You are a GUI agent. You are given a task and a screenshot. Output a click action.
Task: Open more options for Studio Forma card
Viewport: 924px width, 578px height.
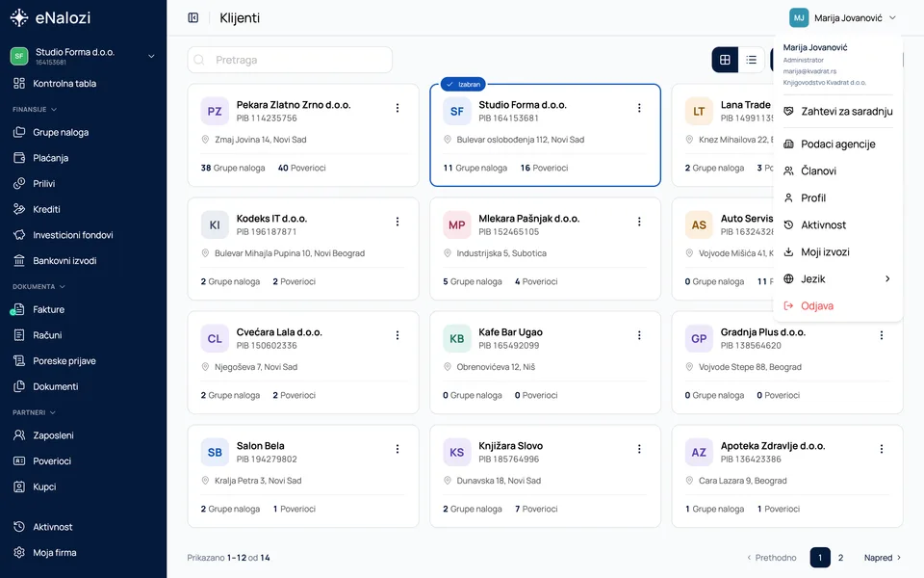point(639,108)
